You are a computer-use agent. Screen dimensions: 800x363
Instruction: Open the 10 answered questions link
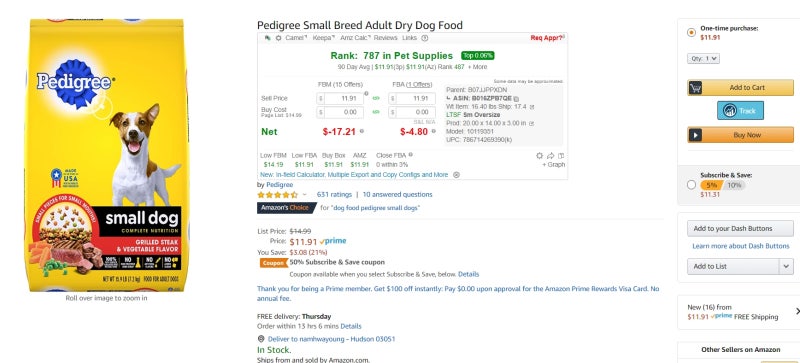pyautogui.click(x=397, y=195)
